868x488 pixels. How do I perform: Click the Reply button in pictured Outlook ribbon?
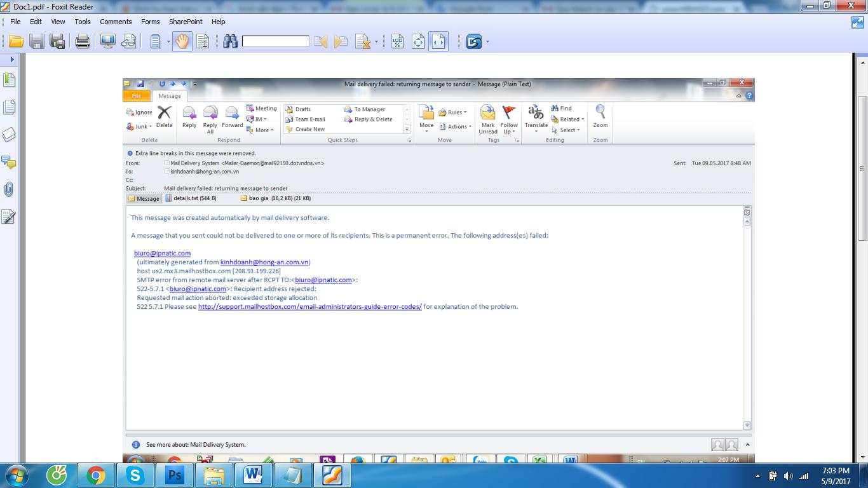pyautogui.click(x=189, y=118)
